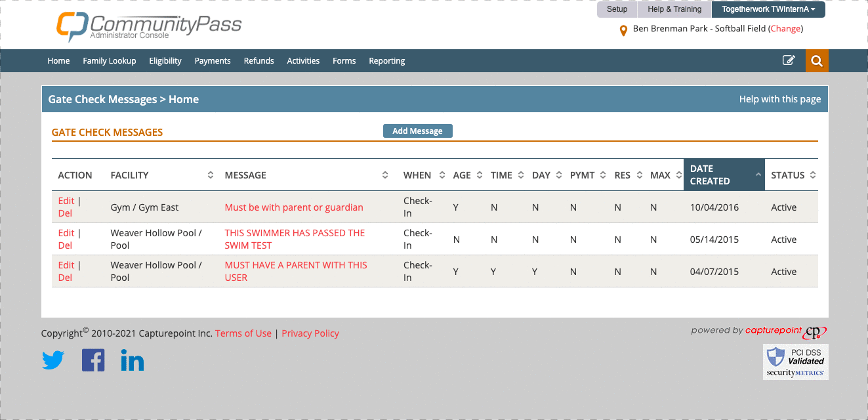Click the 'Gym / Gym East' facility cell
Viewport: 868px width, 420px height.
tap(144, 207)
